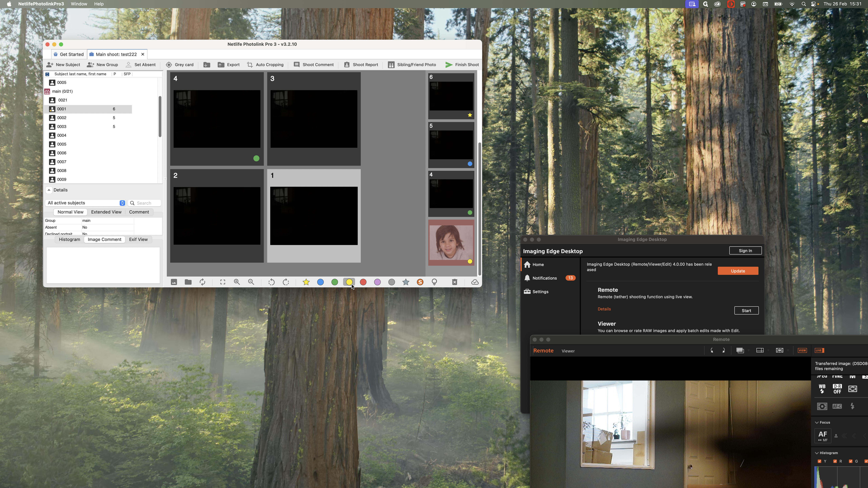Screen dimensions: 868x488
Task: Click the open folder icon in bottom toolbar
Action: [188, 282]
